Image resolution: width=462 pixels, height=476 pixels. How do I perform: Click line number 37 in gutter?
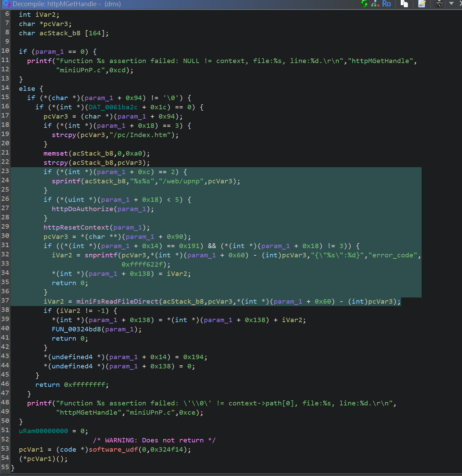(5, 301)
